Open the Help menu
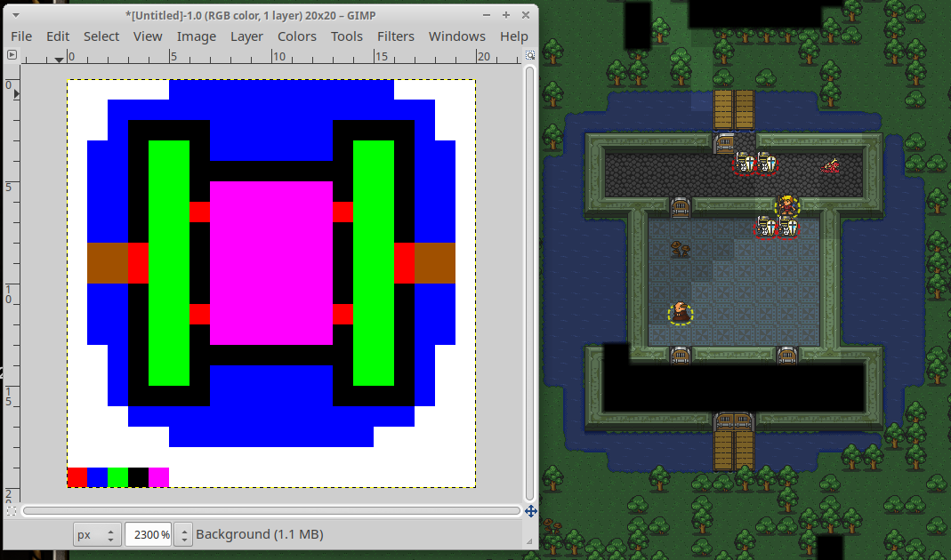The height and width of the screenshot is (560, 951). 513,36
